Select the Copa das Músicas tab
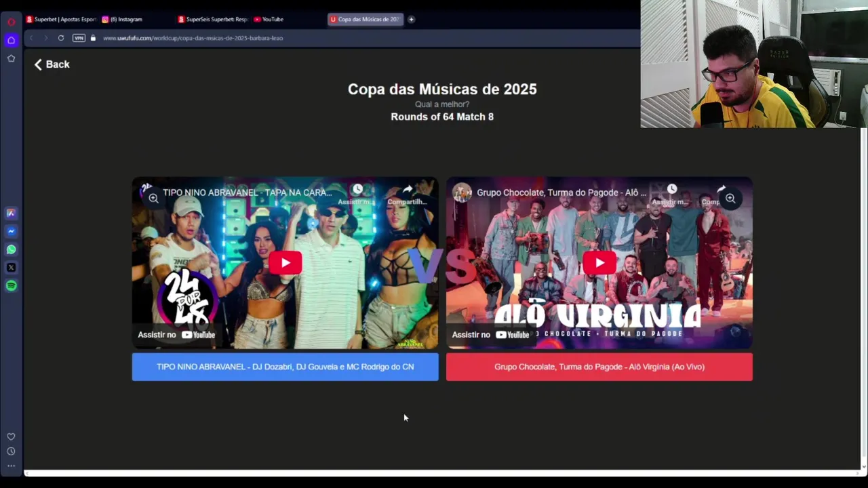 366,19
